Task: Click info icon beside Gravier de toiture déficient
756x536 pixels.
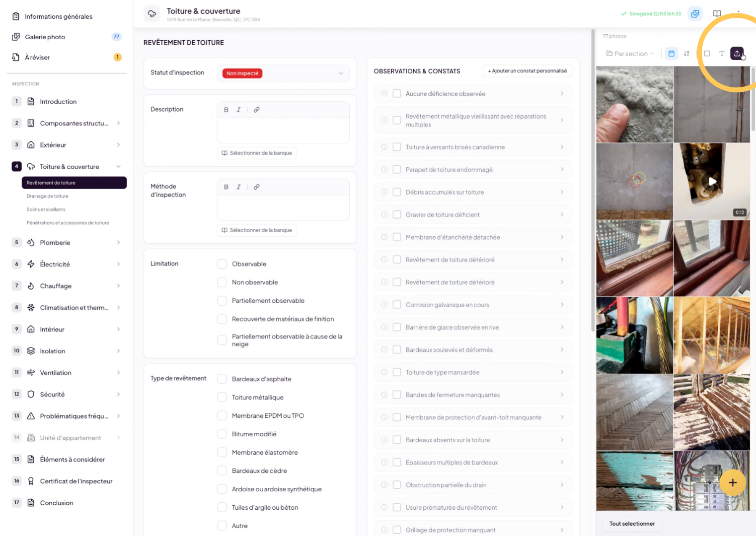Action: pyautogui.click(x=384, y=214)
